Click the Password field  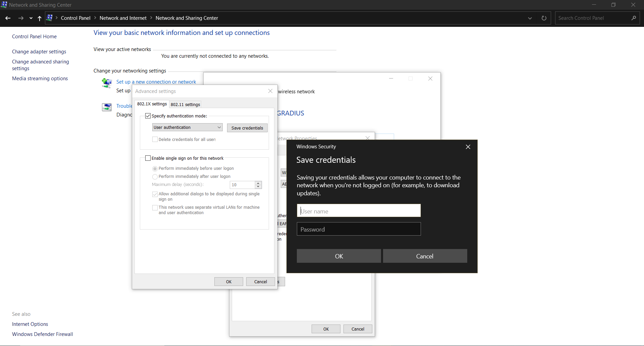[x=359, y=229]
